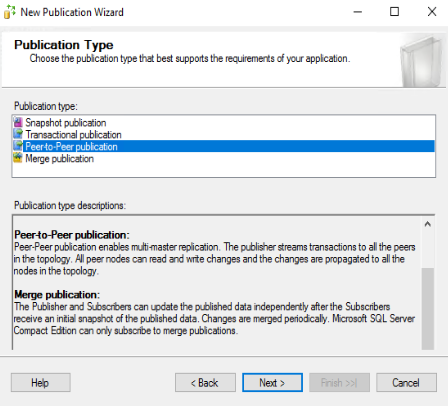448x406 pixels.
Task: Click the Merge publication description heading
Action: tap(57, 295)
